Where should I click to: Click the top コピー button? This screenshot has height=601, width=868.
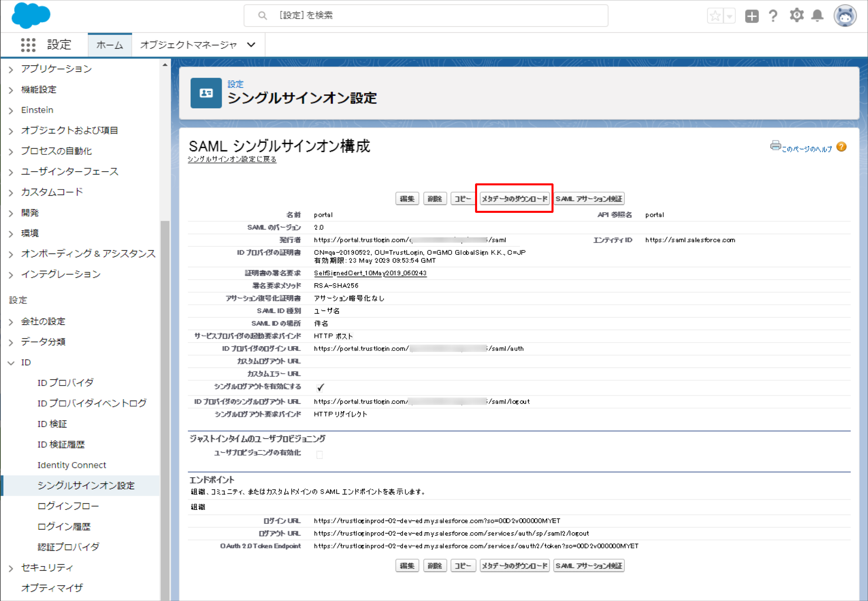[463, 198]
